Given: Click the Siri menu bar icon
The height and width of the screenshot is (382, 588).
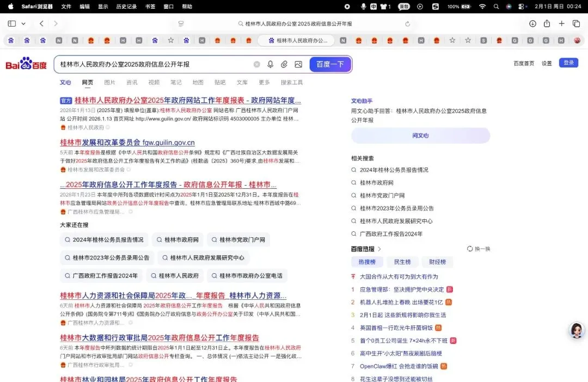Looking at the screenshot, I should (509, 7).
